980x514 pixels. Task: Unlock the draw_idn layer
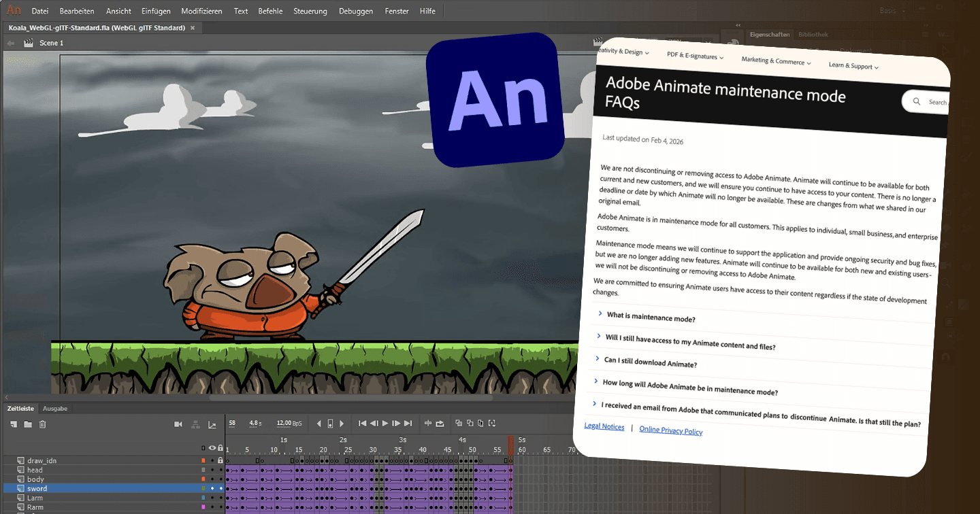click(x=220, y=460)
